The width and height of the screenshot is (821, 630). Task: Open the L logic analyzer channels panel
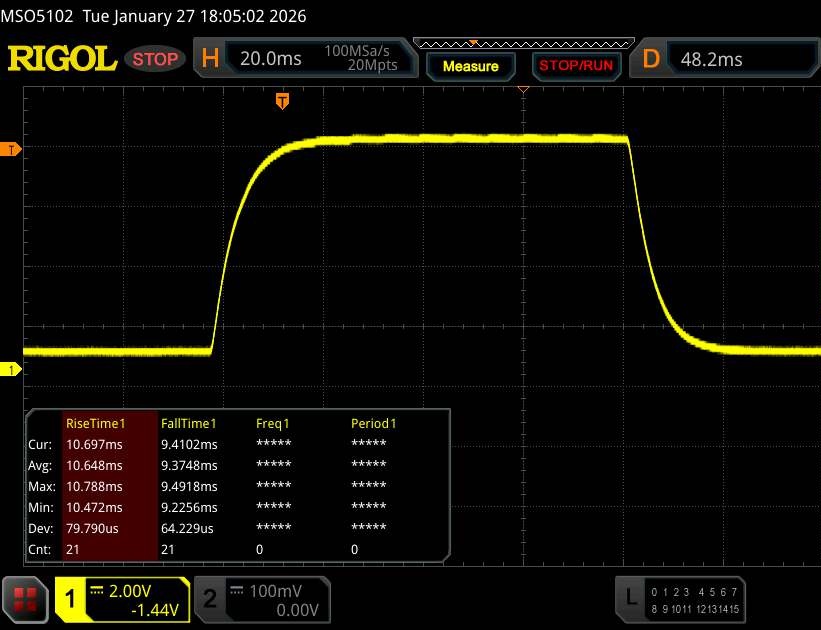point(630,598)
